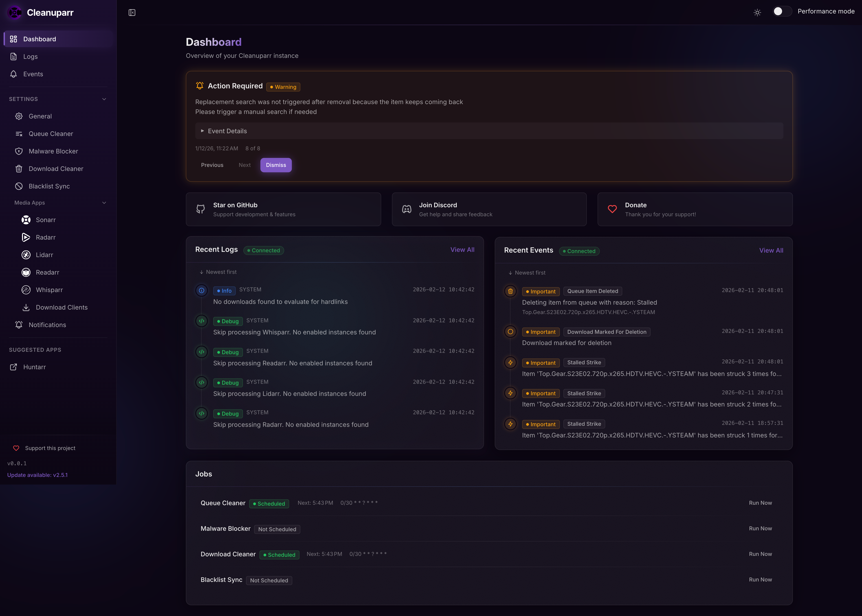Run the Download Cleaner job now
862x616 pixels.
tap(760, 554)
